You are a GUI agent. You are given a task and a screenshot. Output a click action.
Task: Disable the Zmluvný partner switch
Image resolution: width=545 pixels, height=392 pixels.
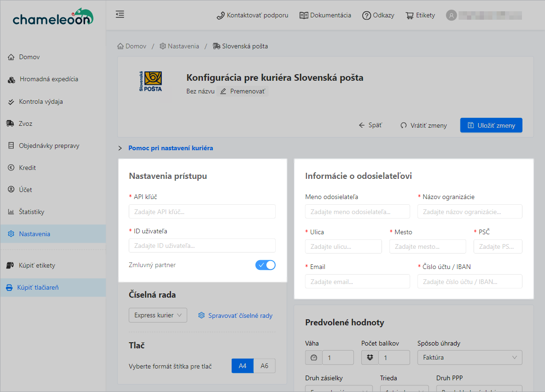[265, 265]
